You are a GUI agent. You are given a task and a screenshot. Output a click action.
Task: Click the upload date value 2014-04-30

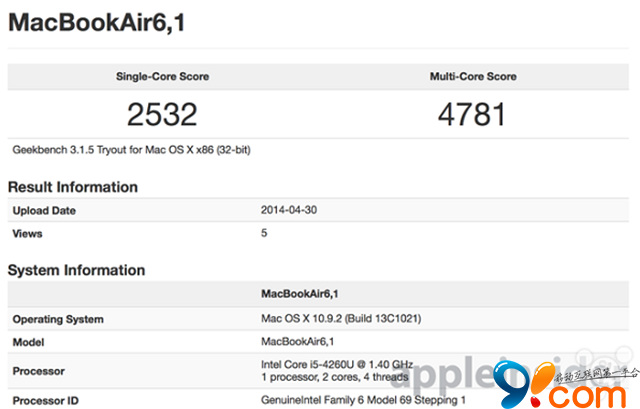coord(289,210)
